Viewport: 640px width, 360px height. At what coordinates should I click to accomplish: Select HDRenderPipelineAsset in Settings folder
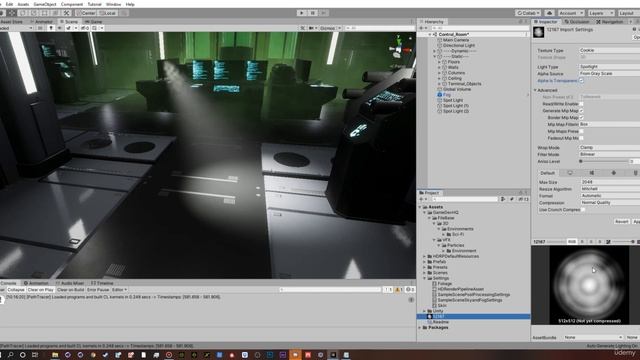tap(460, 289)
